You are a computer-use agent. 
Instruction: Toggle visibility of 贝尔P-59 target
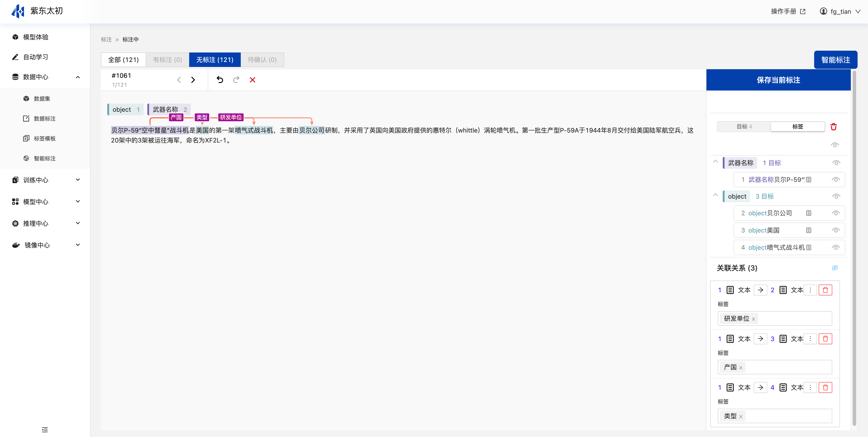(836, 180)
